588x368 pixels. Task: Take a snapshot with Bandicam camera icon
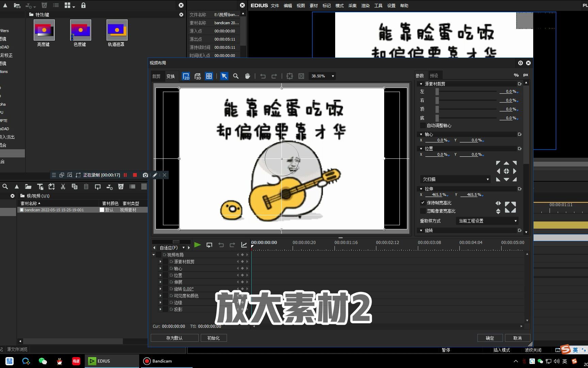coord(145,175)
